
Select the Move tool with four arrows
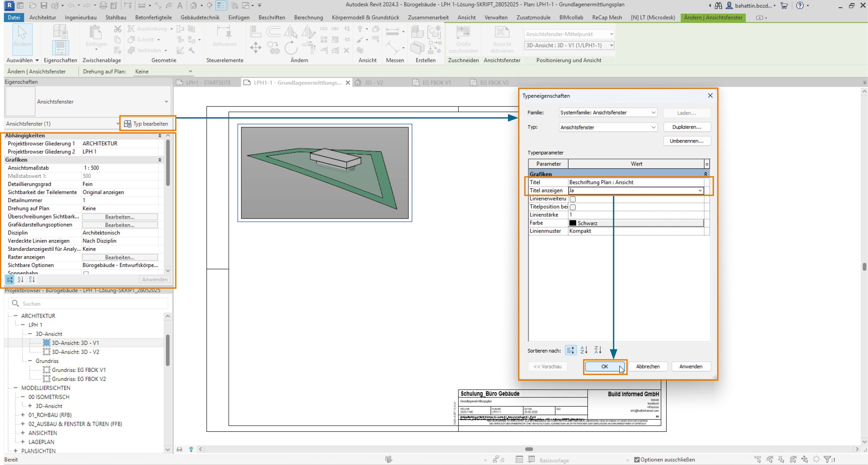pyautogui.click(x=255, y=47)
